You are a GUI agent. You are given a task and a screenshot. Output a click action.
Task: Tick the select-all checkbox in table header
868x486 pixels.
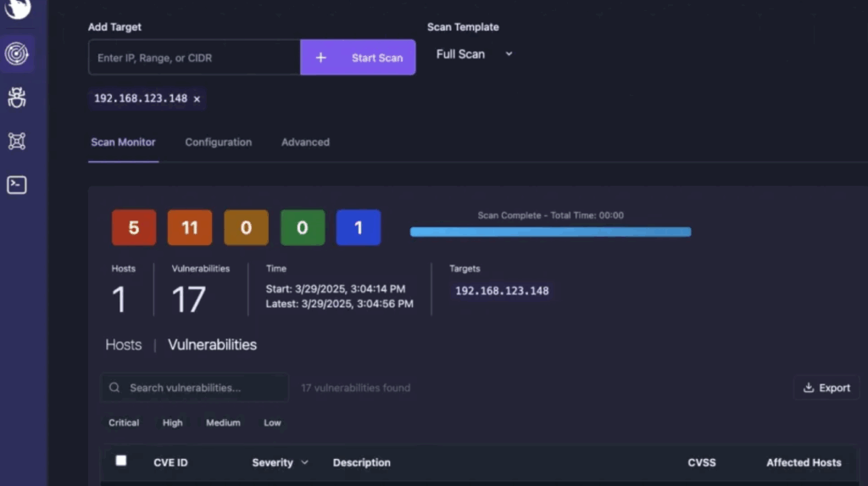coord(121,461)
